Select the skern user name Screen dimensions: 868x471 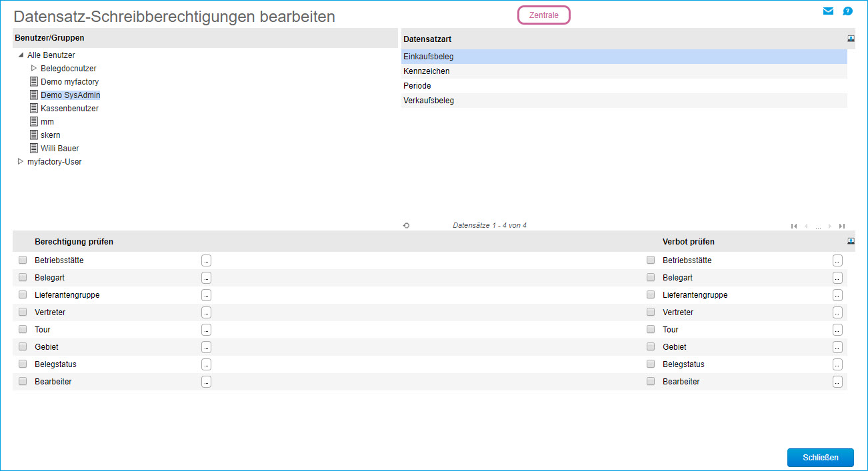tap(51, 135)
